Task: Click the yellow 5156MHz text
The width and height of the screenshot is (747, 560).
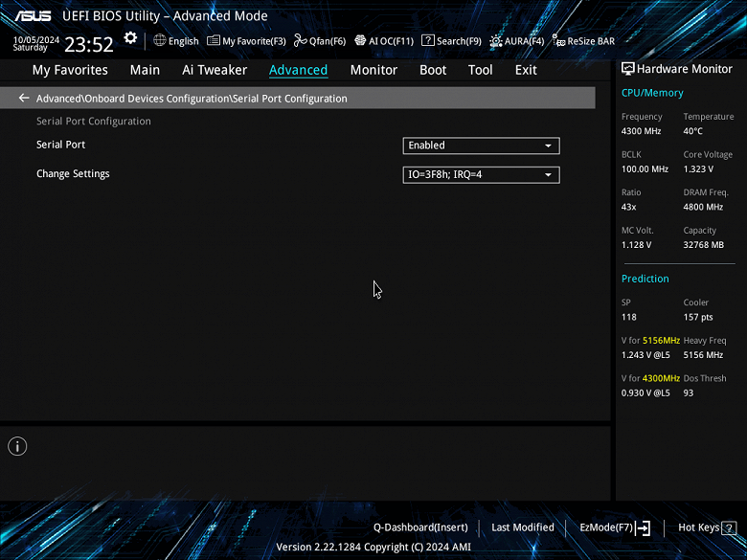Action: (661, 341)
